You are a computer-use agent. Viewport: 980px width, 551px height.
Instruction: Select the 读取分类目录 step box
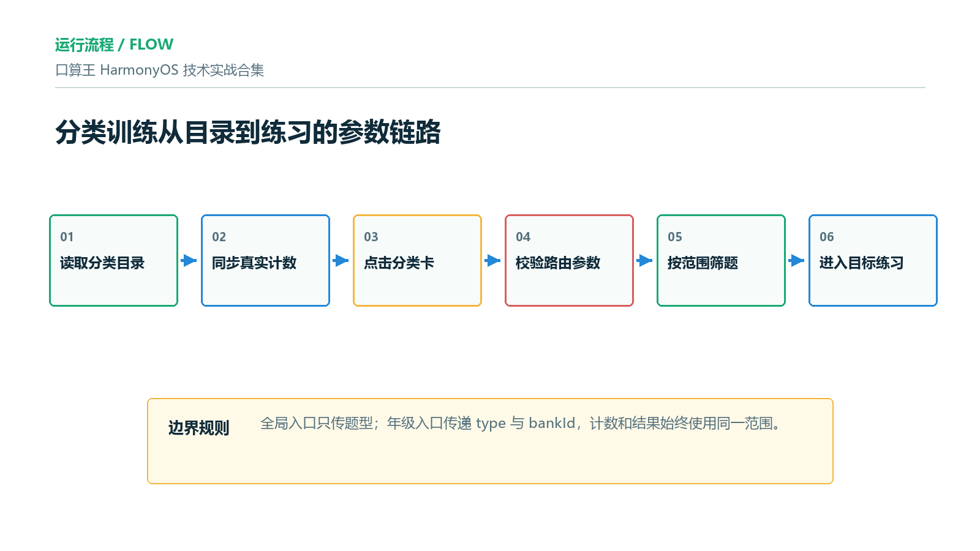click(114, 260)
